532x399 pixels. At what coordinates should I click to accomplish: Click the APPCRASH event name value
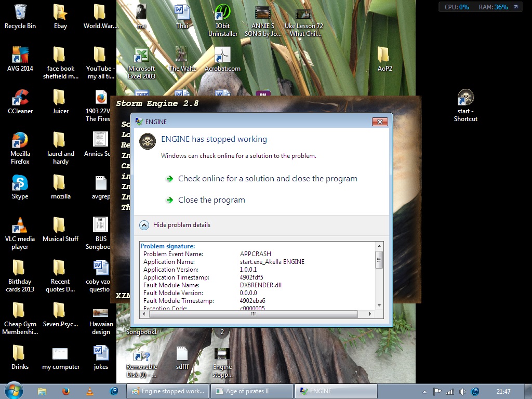[x=256, y=254]
